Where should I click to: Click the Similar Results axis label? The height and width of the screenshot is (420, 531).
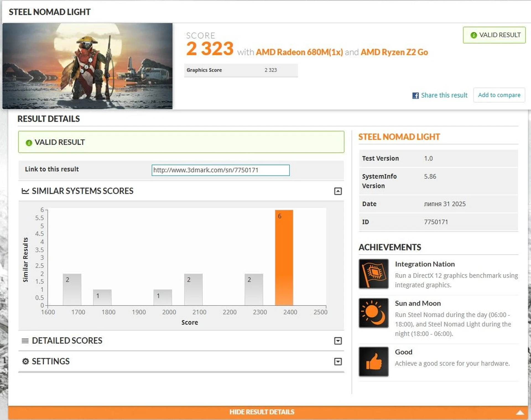[25, 260]
